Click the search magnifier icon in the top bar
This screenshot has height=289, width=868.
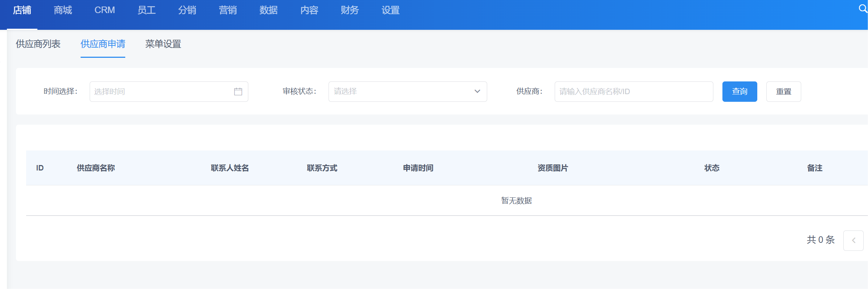[863, 8]
